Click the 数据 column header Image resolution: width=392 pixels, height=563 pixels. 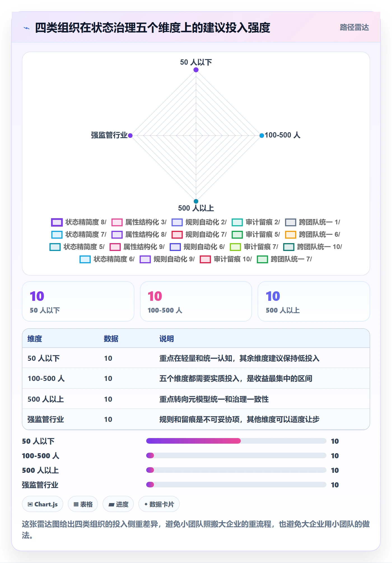(111, 339)
